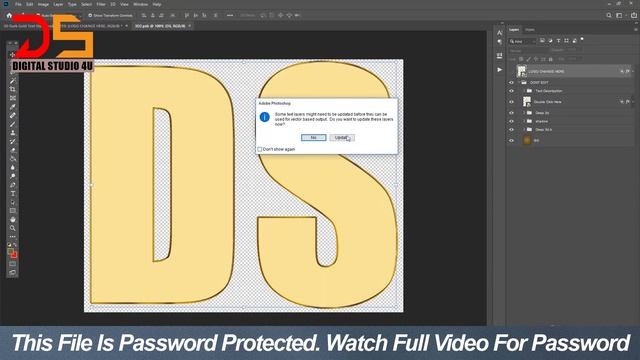
Task: Select the Eraser tool
Action: (13, 150)
